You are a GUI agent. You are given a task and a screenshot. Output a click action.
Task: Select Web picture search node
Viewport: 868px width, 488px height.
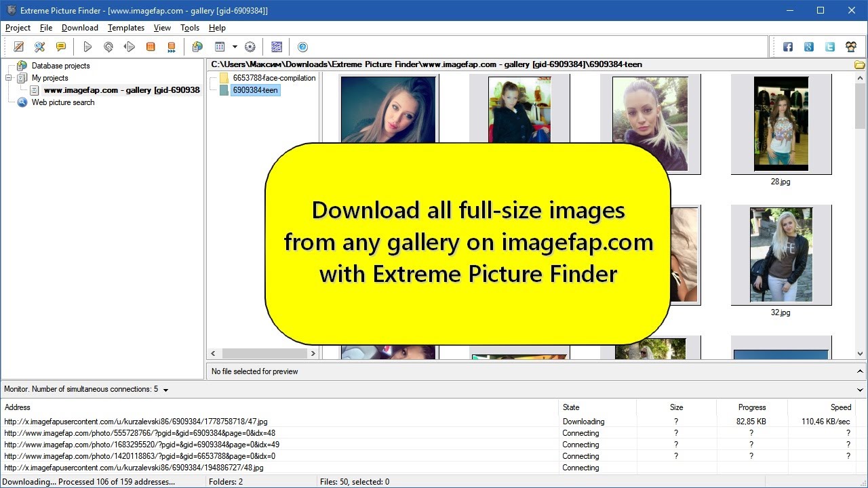(x=63, y=102)
